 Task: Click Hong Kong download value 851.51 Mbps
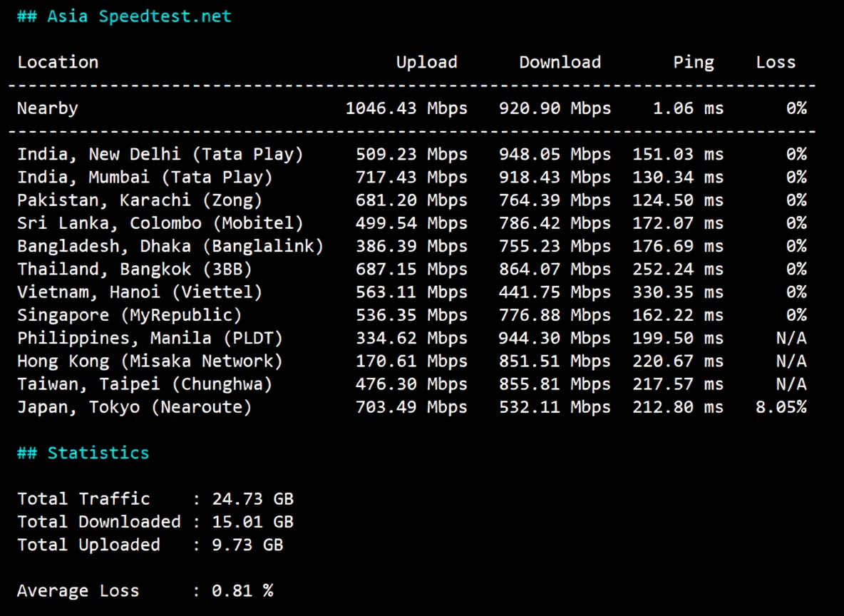pyautogui.click(x=555, y=361)
